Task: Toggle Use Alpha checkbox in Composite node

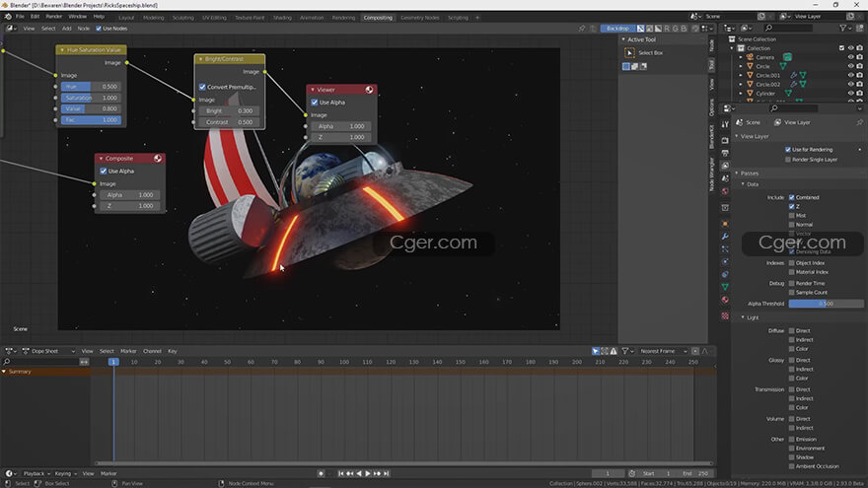Action: [x=104, y=171]
